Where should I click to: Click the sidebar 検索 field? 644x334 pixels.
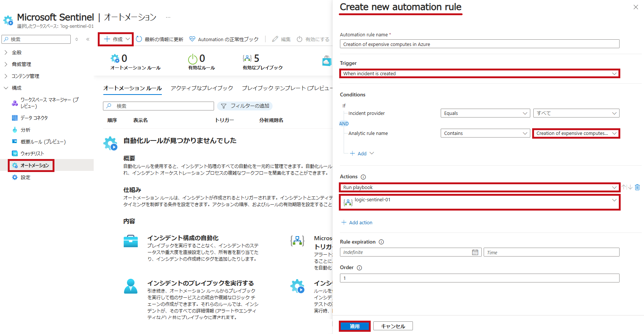click(x=36, y=39)
